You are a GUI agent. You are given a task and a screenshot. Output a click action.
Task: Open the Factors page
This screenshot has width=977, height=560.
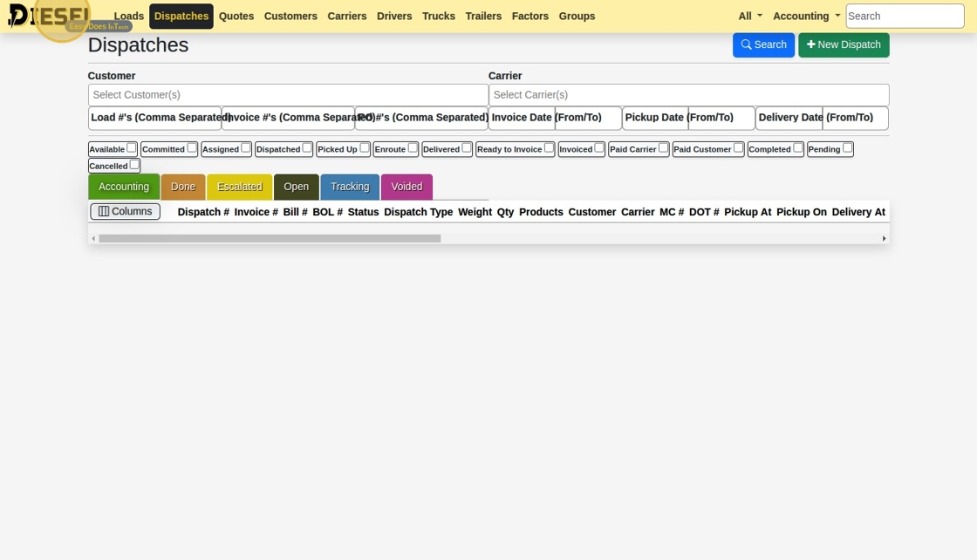point(530,17)
